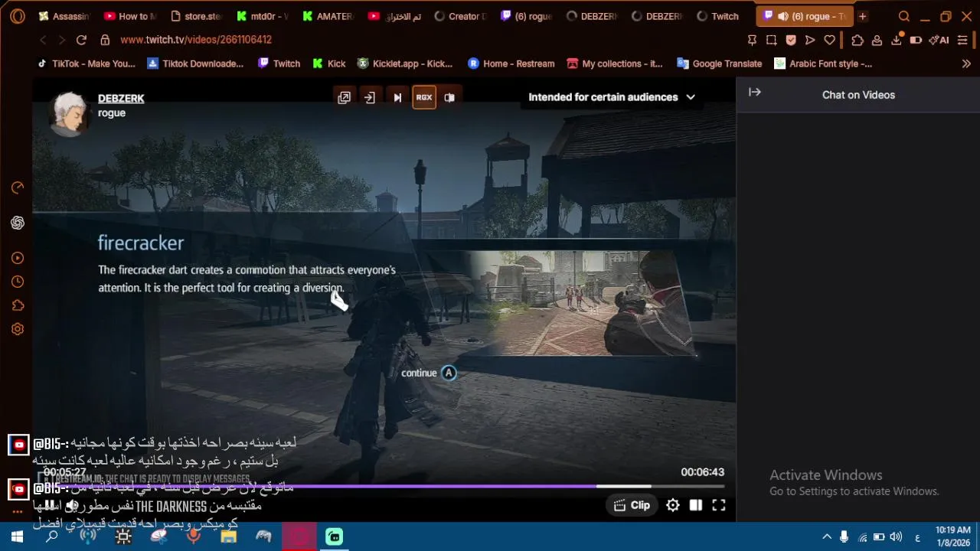Open the easy setup sliders icon
The height and width of the screenshot is (551, 980).
click(962, 40)
